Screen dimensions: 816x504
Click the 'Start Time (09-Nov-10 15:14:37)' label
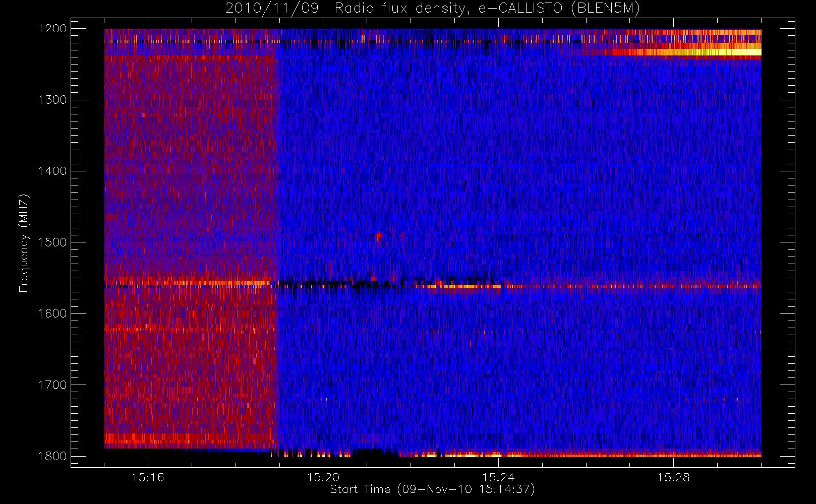(432, 489)
